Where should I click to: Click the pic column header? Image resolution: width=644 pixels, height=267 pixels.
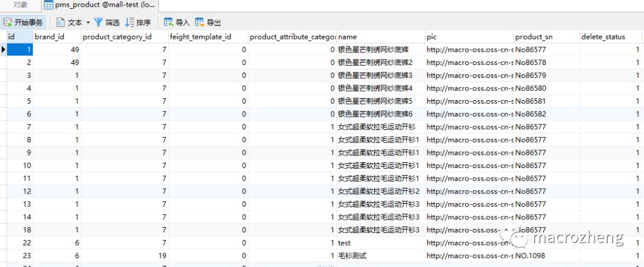coord(469,36)
